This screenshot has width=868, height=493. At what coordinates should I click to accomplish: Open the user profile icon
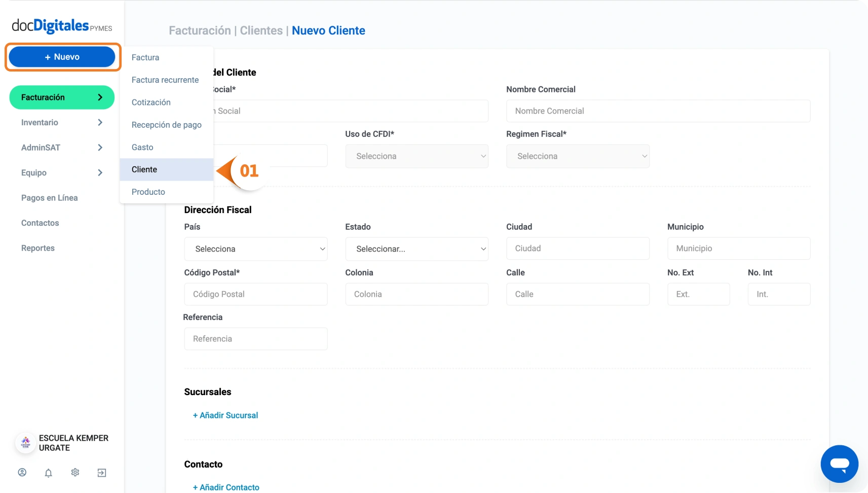point(22,473)
